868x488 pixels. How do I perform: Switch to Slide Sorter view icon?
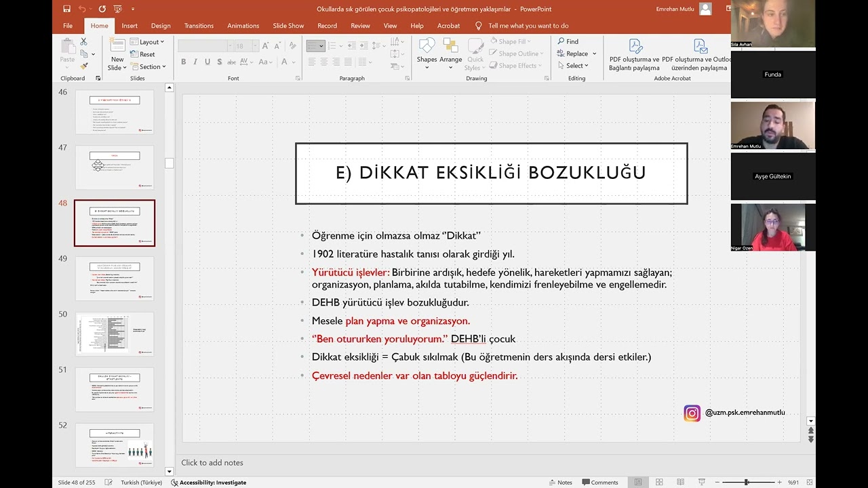pyautogui.click(x=660, y=482)
